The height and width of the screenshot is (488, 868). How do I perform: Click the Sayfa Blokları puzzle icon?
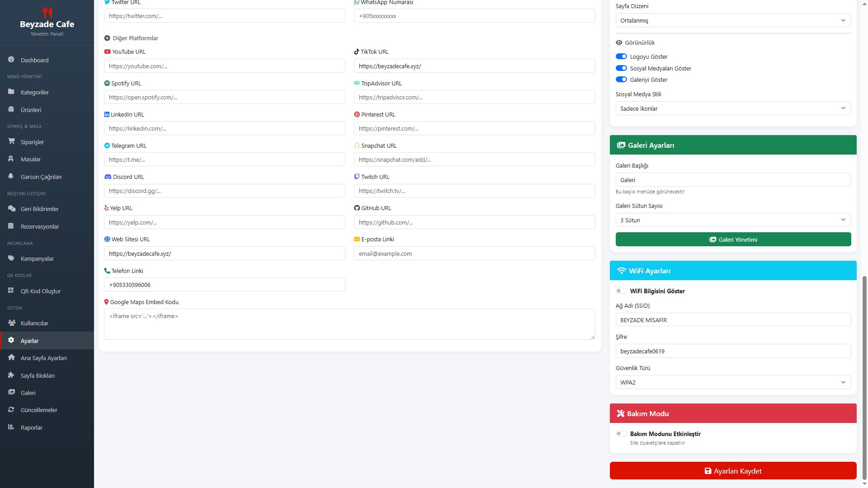pyautogui.click(x=11, y=375)
